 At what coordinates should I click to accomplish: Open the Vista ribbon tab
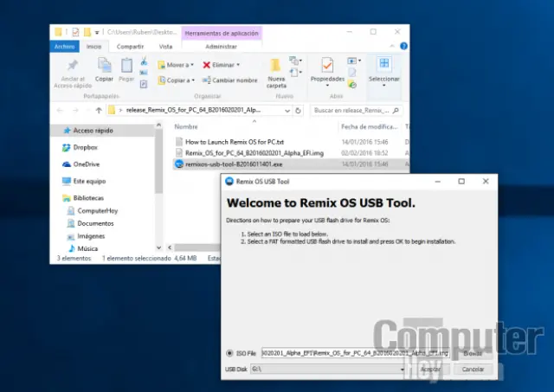(165, 46)
